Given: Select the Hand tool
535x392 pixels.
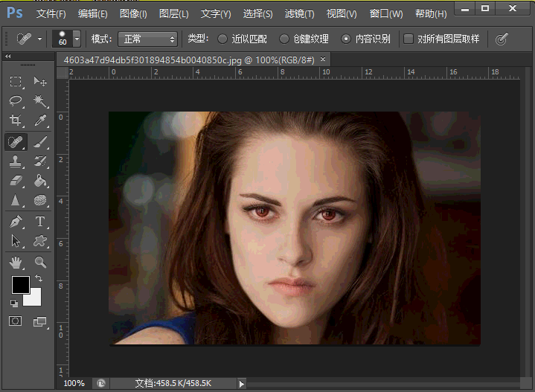Looking at the screenshot, I should (x=16, y=263).
